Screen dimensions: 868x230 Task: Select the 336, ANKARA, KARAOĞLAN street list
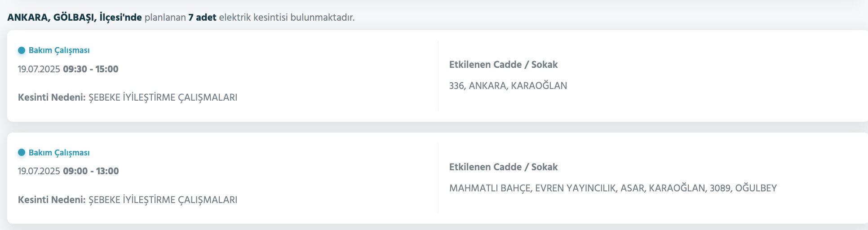(x=508, y=86)
